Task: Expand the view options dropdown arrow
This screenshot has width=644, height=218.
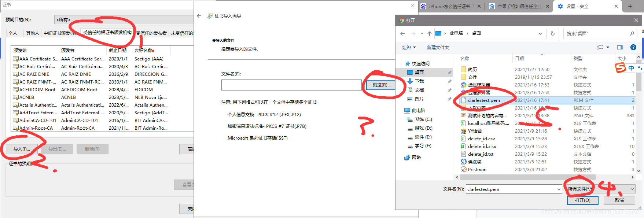Action: [x=608, y=47]
